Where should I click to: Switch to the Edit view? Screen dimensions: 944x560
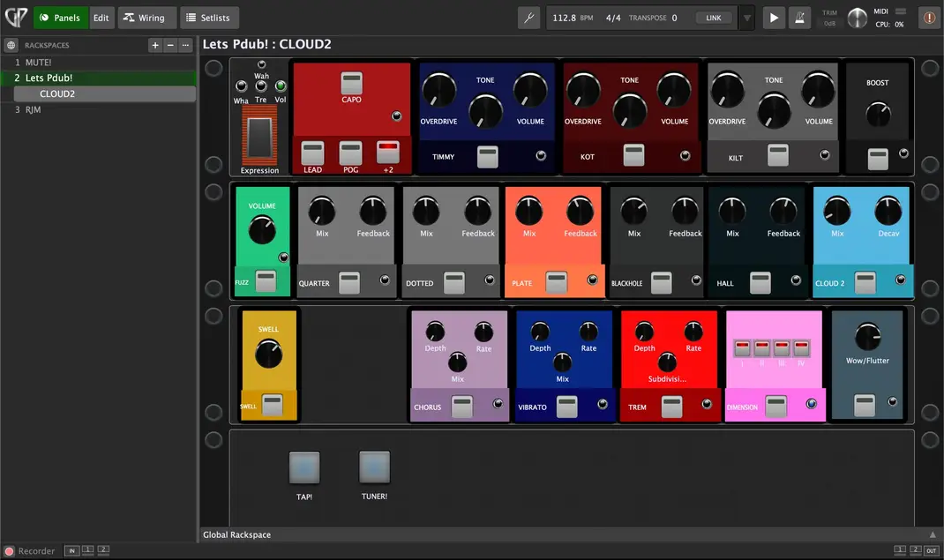click(x=101, y=18)
